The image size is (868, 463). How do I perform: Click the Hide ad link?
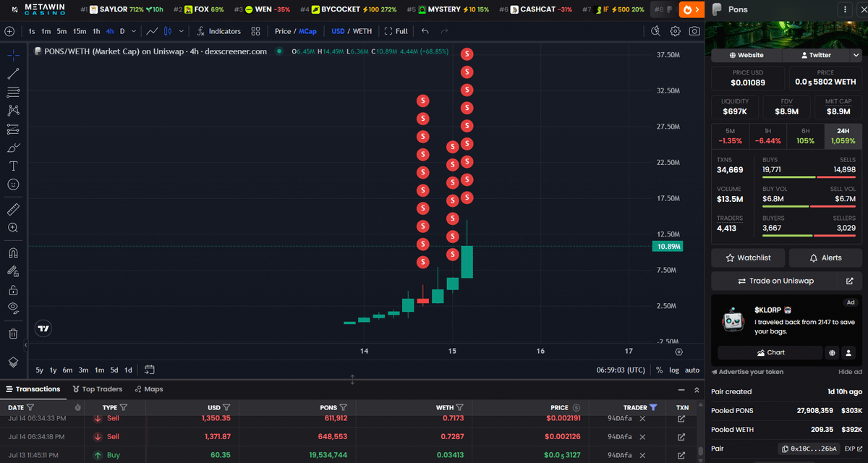[x=850, y=372]
